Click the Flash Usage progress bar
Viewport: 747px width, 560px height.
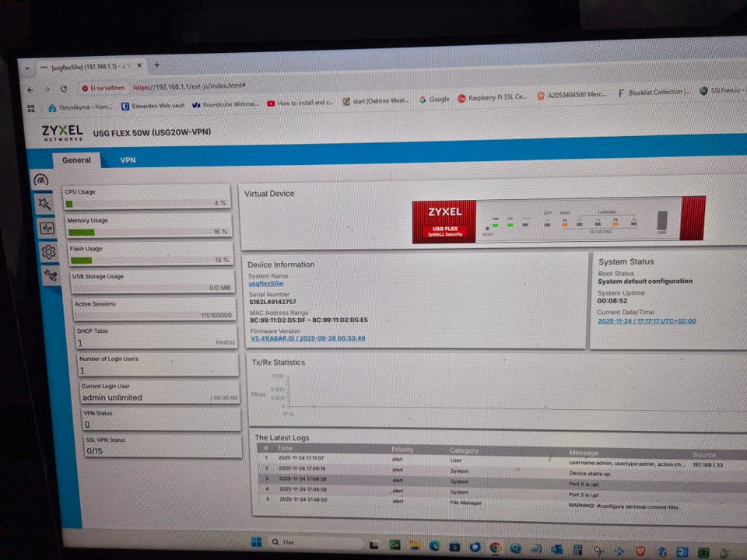tap(151, 260)
